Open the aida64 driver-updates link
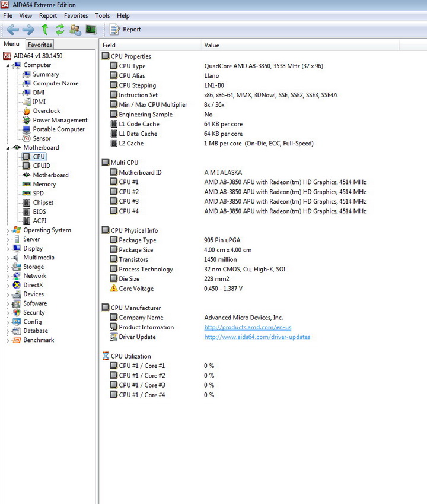 tap(257, 337)
